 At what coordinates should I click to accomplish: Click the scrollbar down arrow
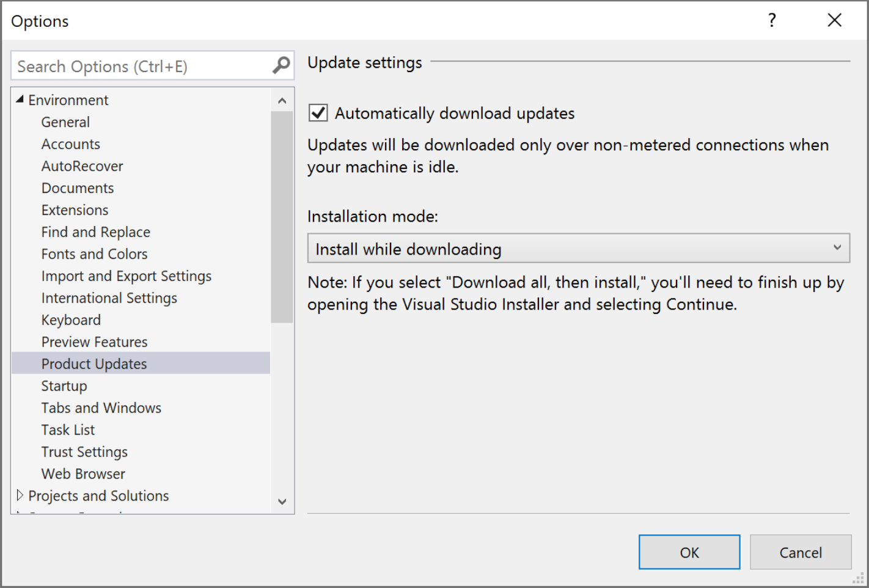[x=282, y=501]
